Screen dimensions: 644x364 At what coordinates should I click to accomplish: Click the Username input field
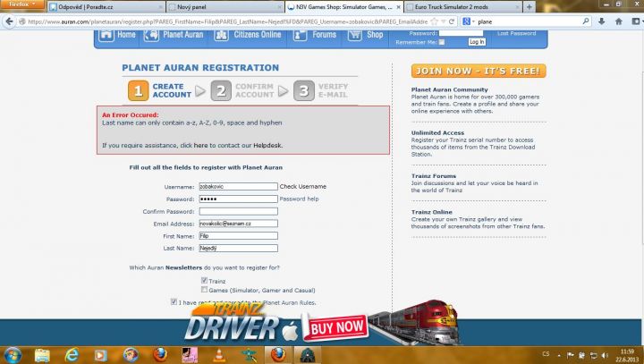(238, 187)
